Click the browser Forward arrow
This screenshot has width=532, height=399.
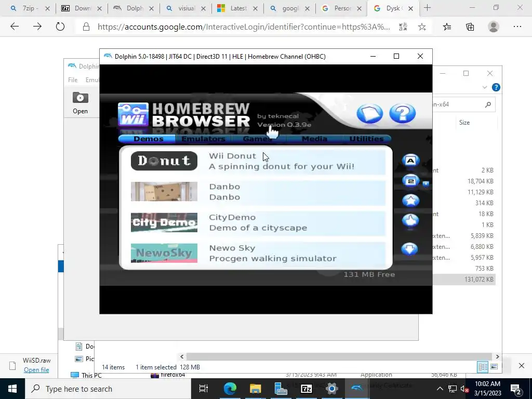tap(37, 26)
